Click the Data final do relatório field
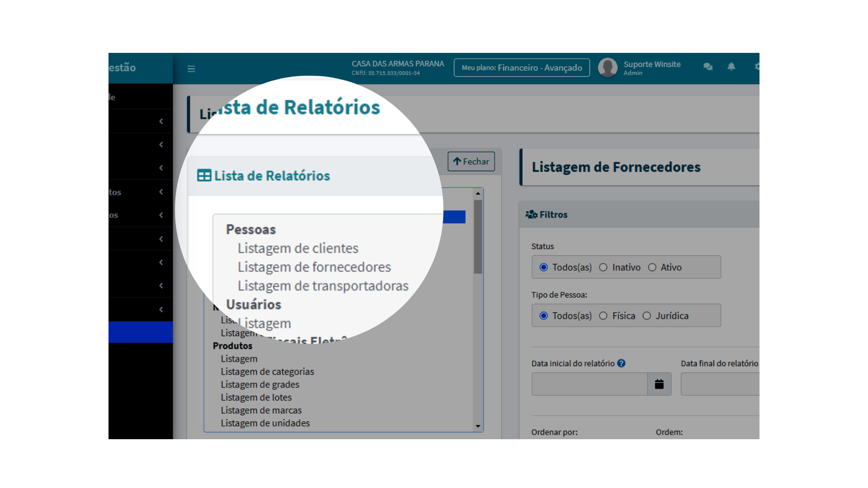The image size is (868, 488). tap(720, 384)
